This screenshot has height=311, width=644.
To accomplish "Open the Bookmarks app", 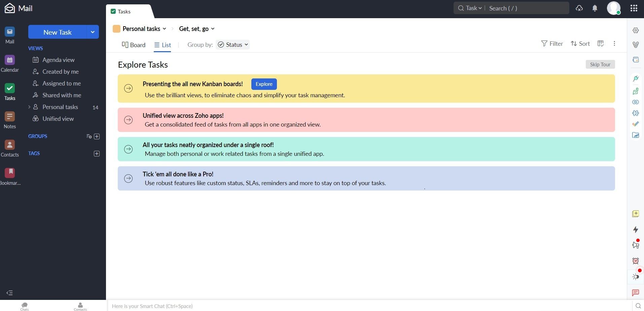I will 10,177.
